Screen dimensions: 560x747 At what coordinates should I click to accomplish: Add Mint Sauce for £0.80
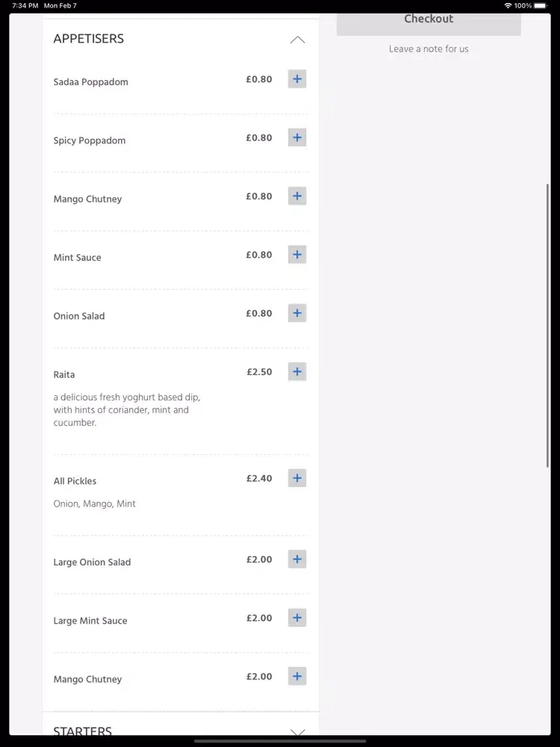(297, 255)
